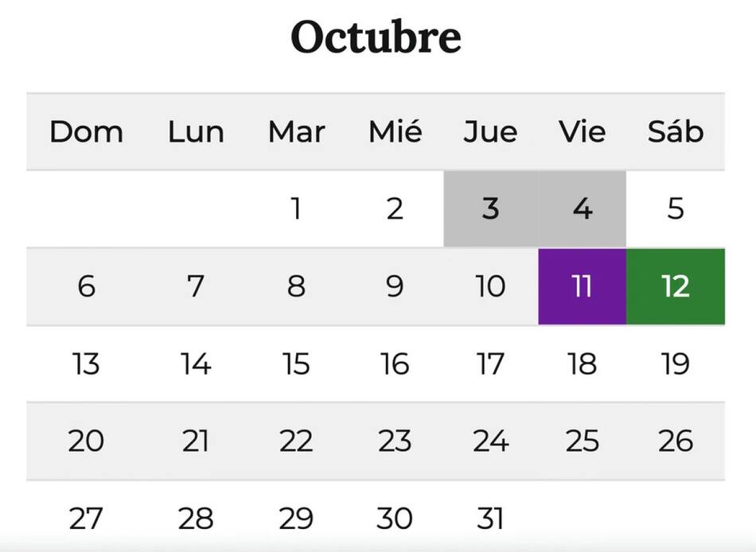756x552 pixels.
Task: Select the purple highlighted date 11
Action: pyautogui.click(x=582, y=286)
